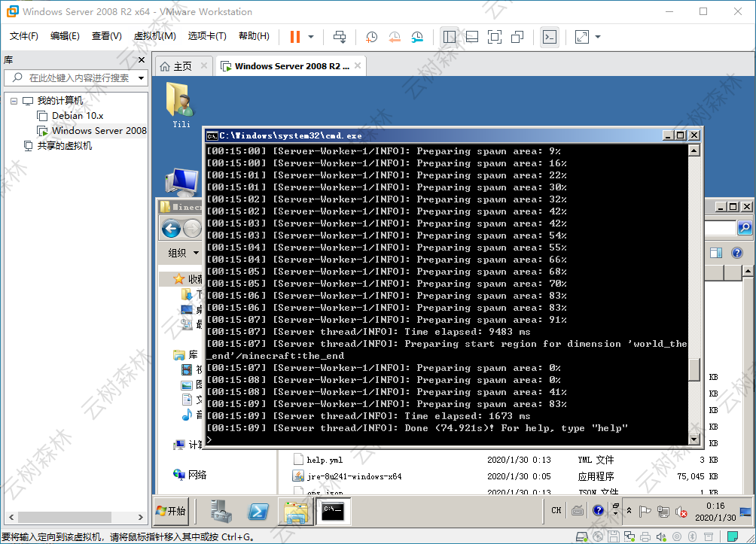756x544 pixels.
Task: Click the language bar help icon
Action: pos(598,510)
